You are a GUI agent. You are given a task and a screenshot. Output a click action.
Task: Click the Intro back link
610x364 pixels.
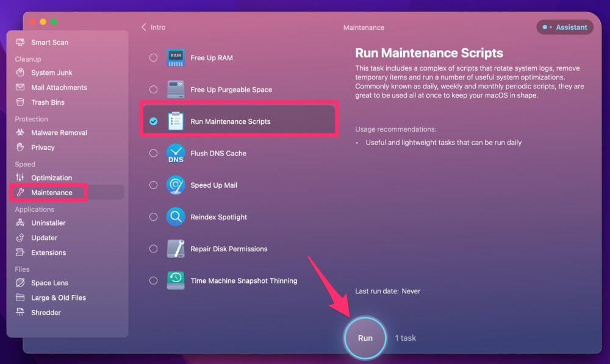tap(158, 27)
